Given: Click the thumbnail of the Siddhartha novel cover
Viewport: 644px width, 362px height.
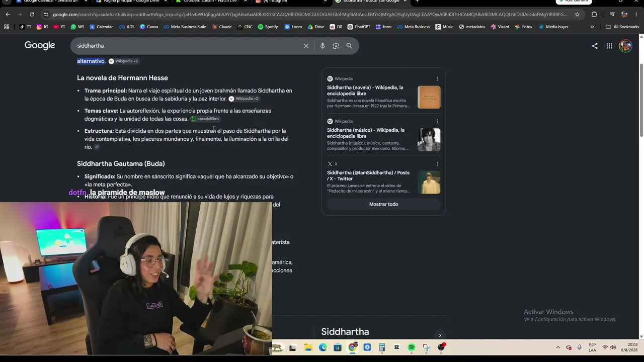Looking at the screenshot, I should [429, 97].
